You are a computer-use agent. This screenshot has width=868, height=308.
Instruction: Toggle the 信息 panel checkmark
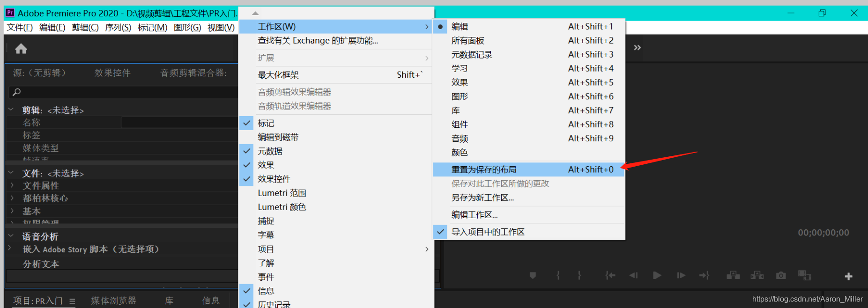coord(247,291)
